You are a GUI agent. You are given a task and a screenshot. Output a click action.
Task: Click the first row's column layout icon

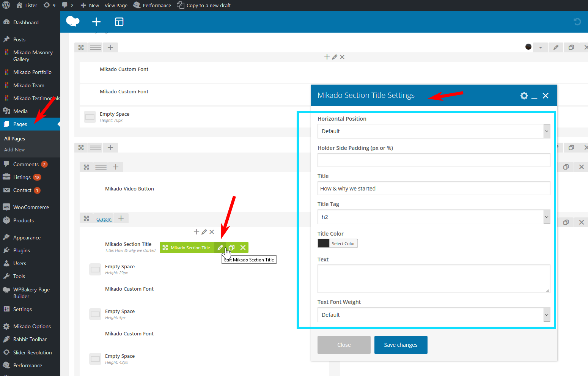click(x=96, y=47)
